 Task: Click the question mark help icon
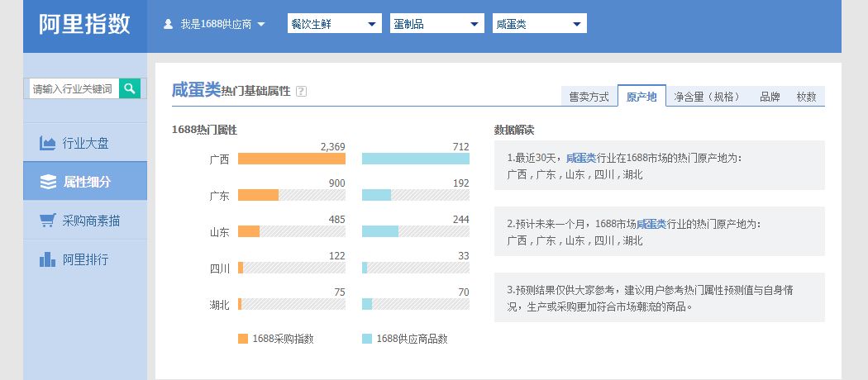pos(301,91)
